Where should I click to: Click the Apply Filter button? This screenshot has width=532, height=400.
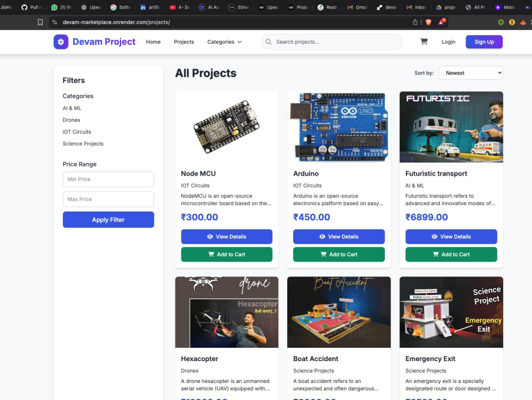[108, 219]
